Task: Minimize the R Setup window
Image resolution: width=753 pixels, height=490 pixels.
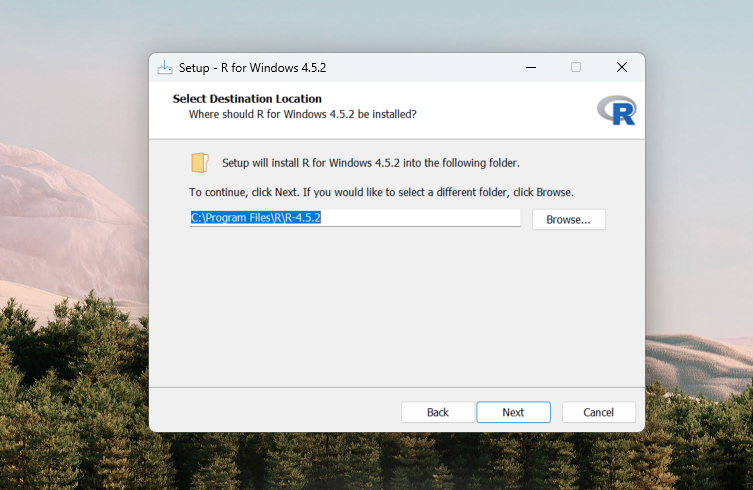Action: pos(529,67)
